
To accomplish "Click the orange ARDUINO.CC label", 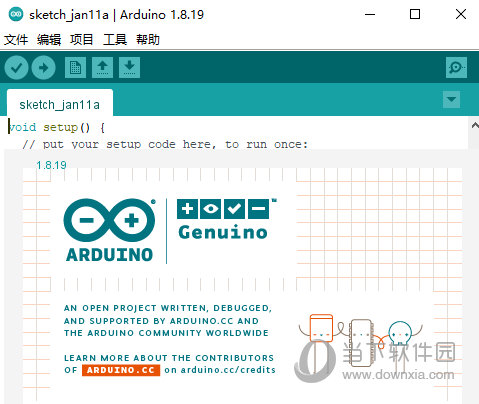I will tap(121, 370).
